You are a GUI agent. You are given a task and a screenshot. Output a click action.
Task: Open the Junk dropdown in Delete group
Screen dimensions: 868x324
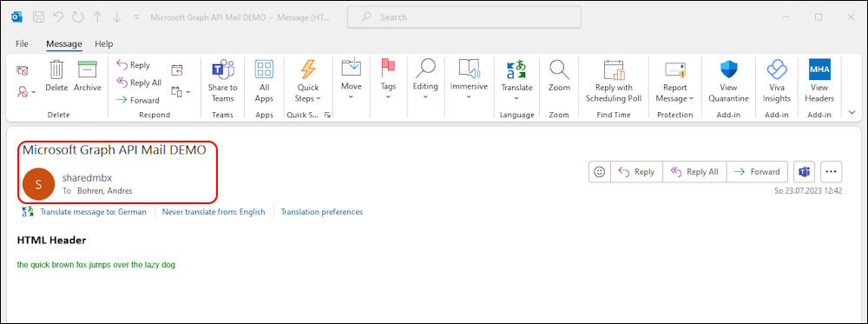pos(26,92)
